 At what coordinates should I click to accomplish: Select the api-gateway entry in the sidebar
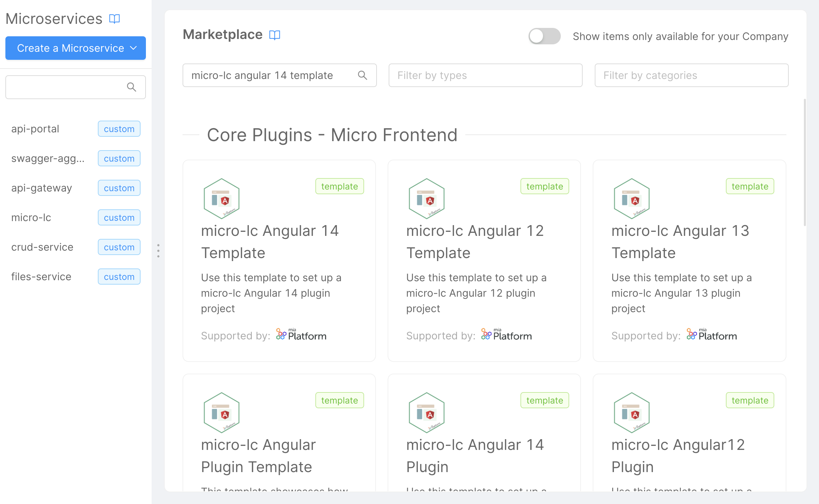click(41, 188)
